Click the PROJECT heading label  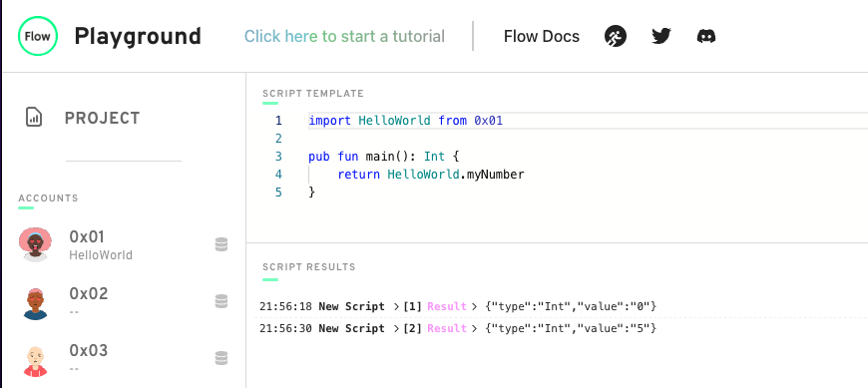103,118
